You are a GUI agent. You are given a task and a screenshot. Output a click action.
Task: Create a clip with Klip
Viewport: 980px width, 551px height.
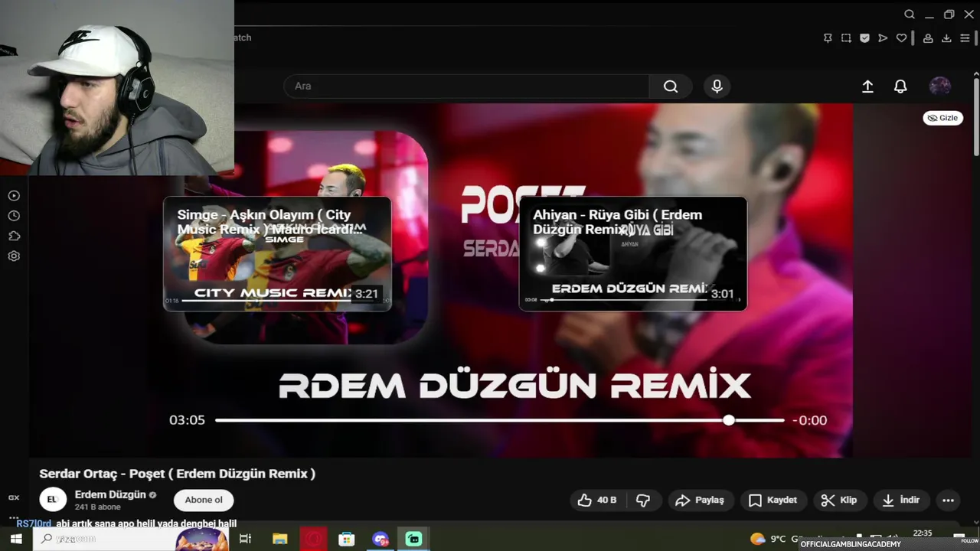pyautogui.click(x=839, y=500)
